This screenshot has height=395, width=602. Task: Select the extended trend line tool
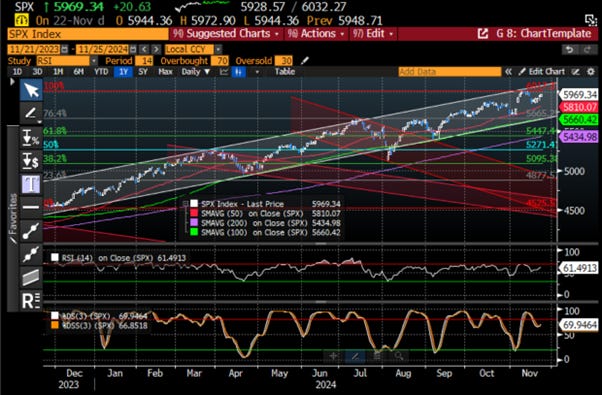(x=31, y=254)
